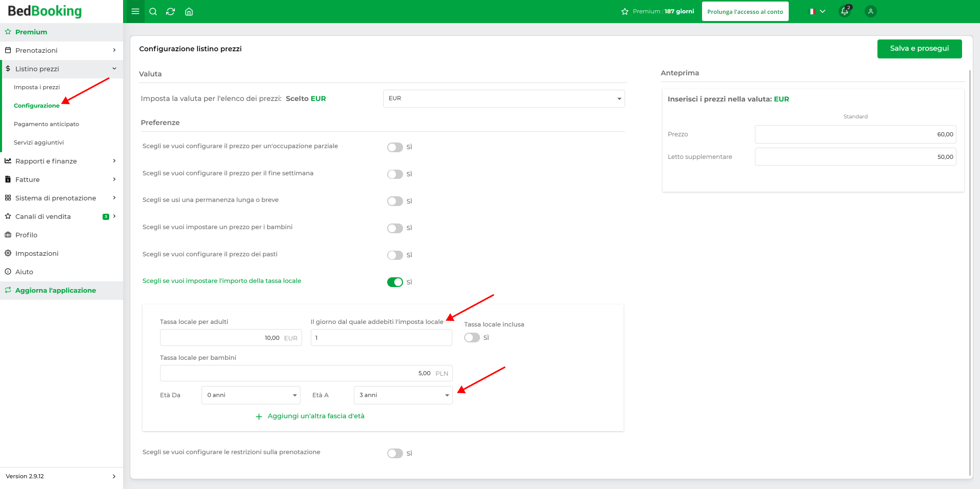The height and width of the screenshot is (489, 980).
Task: Click the Prenotazioni calendar icon
Action: click(8, 50)
